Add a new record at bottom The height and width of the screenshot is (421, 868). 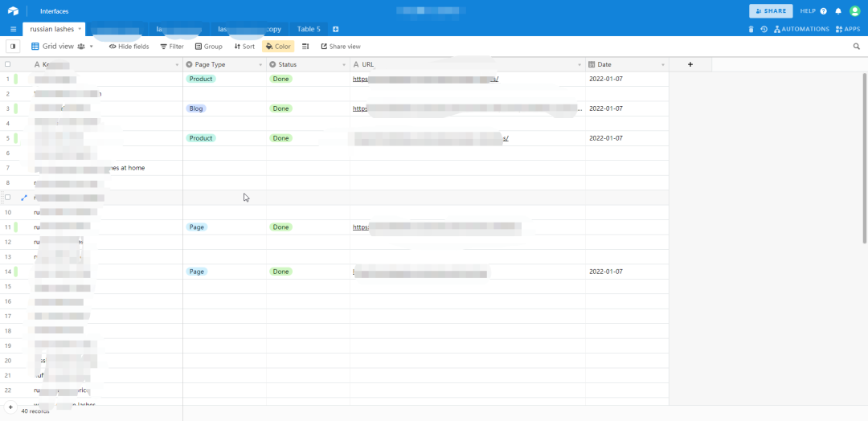pos(10,407)
